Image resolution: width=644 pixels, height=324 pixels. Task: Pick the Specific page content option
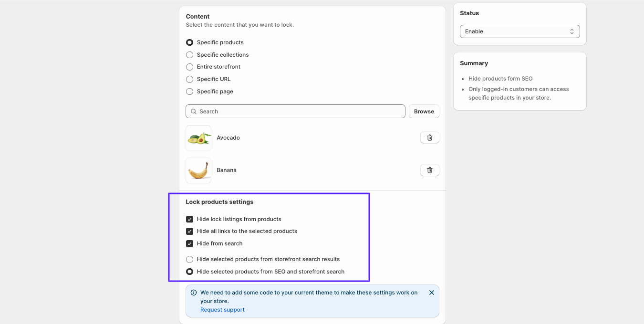coord(190,91)
